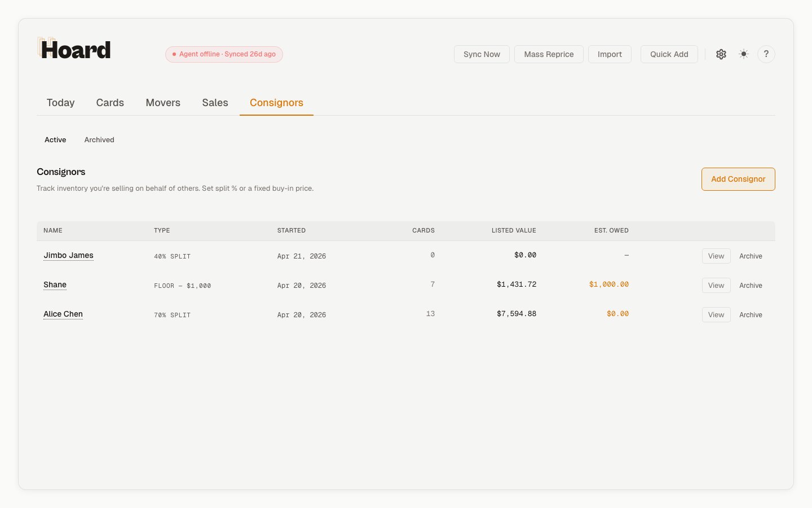This screenshot has height=508, width=812.
Task: Archive the Shane consignor
Action: (x=751, y=285)
